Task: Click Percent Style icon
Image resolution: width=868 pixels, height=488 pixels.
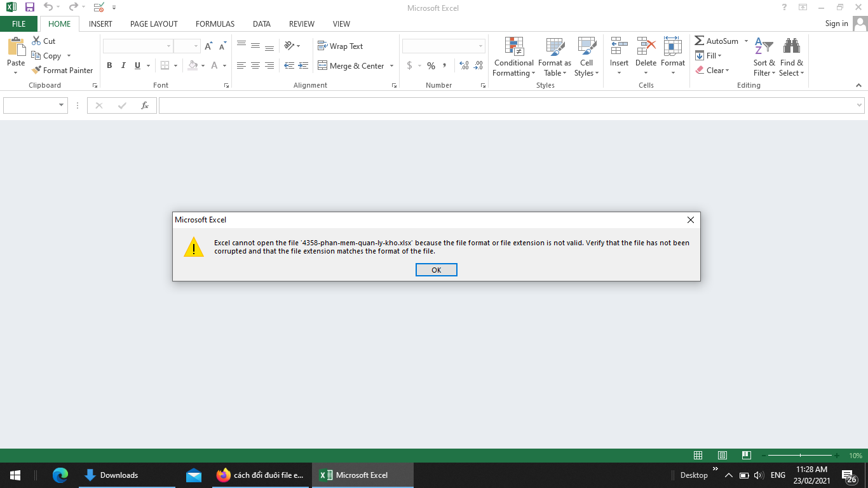Action: click(x=431, y=65)
